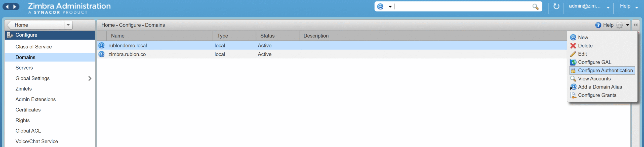Image resolution: width=644 pixels, height=147 pixels.
Task: Choose Configure Authentication from the menu
Action: [x=605, y=70]
